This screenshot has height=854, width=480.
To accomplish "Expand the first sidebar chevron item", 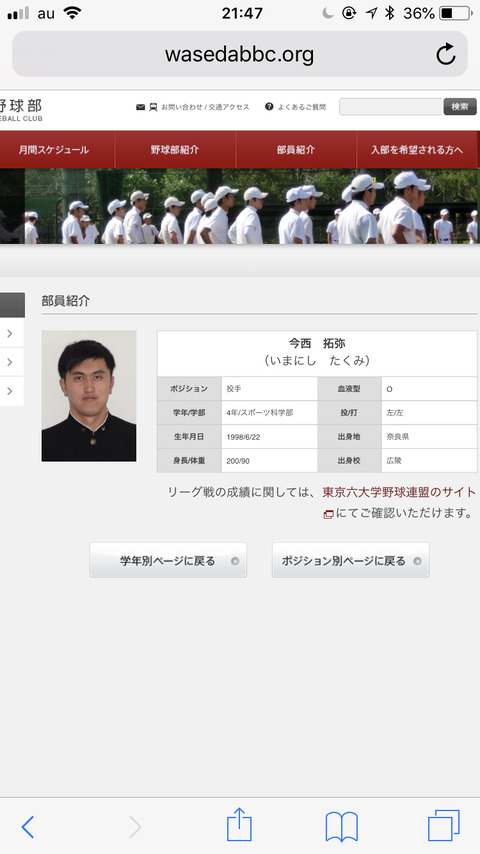I will (x=11, y=333).
